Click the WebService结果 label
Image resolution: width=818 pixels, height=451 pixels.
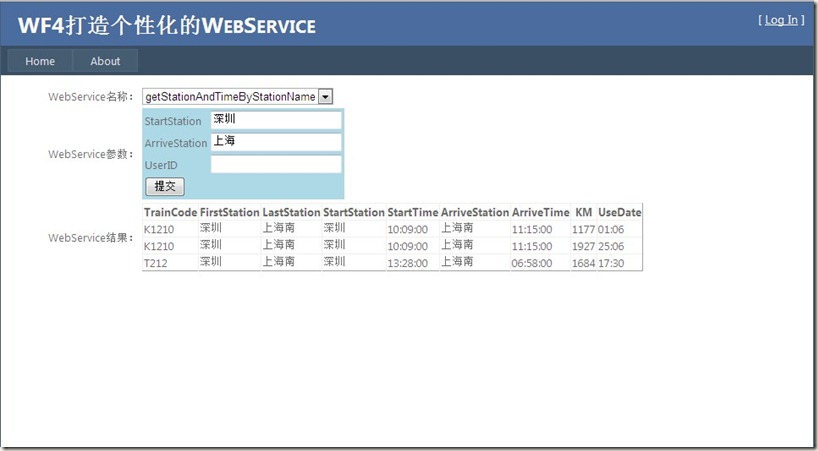91,238
